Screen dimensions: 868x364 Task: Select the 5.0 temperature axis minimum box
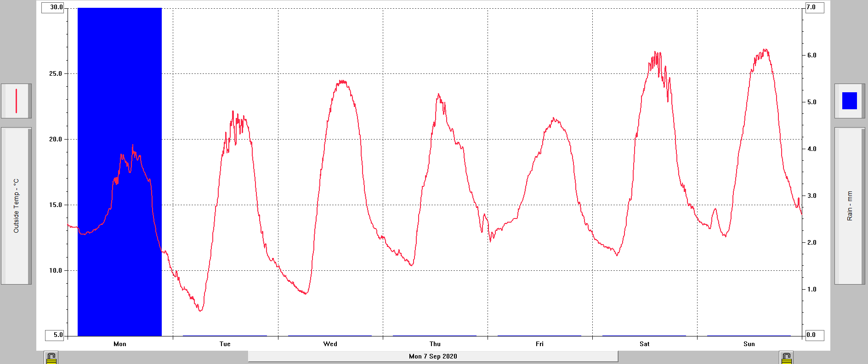click(x=55, y=335)
